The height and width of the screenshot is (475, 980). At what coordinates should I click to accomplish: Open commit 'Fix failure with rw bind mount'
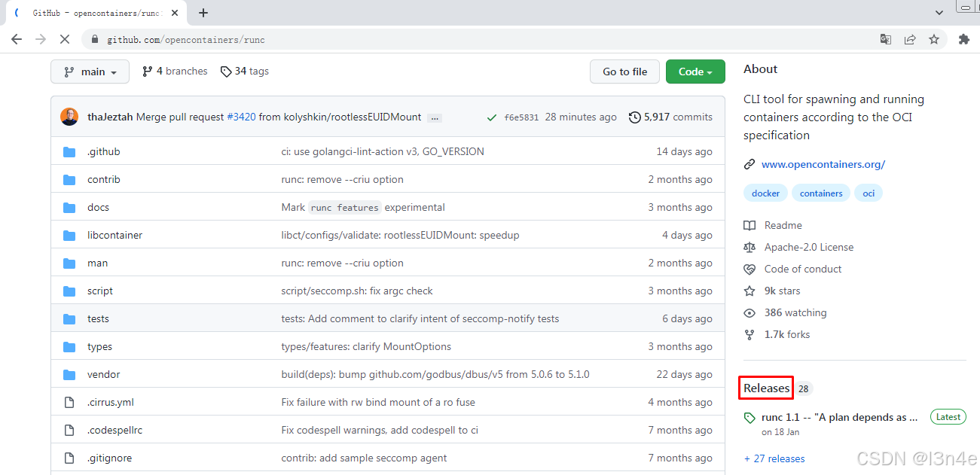tap(378, 402)
